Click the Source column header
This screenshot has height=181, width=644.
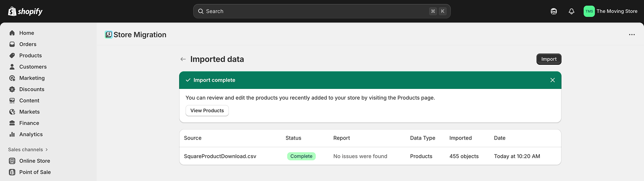tap(193, 138)
